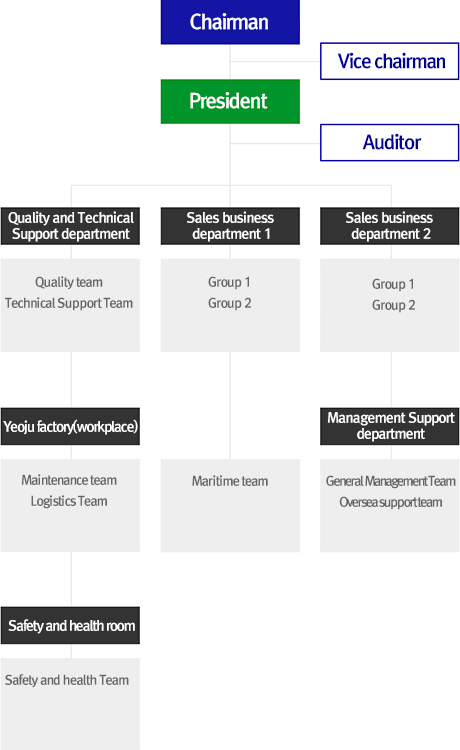Viewport: 460px width, 750px height.
Task: Open Management Support department header
Action: click(x=389, y=426)
